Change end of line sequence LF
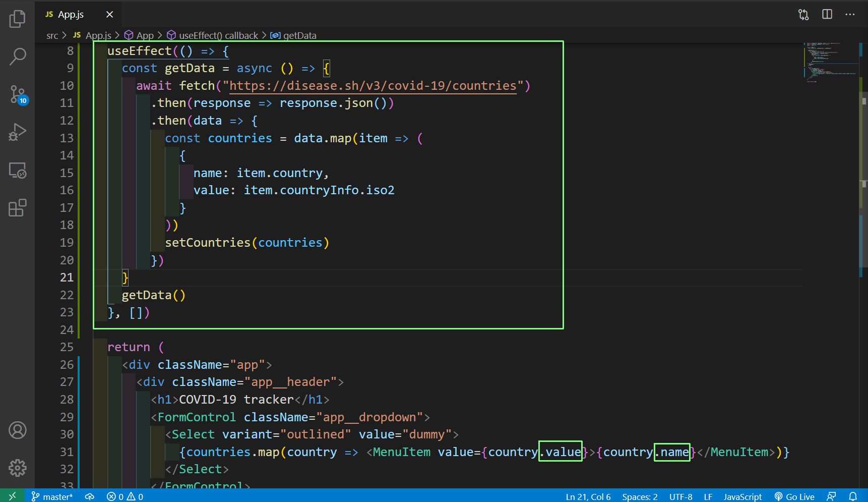The width and height of the screenshot is (868, 502). (708, 496)
